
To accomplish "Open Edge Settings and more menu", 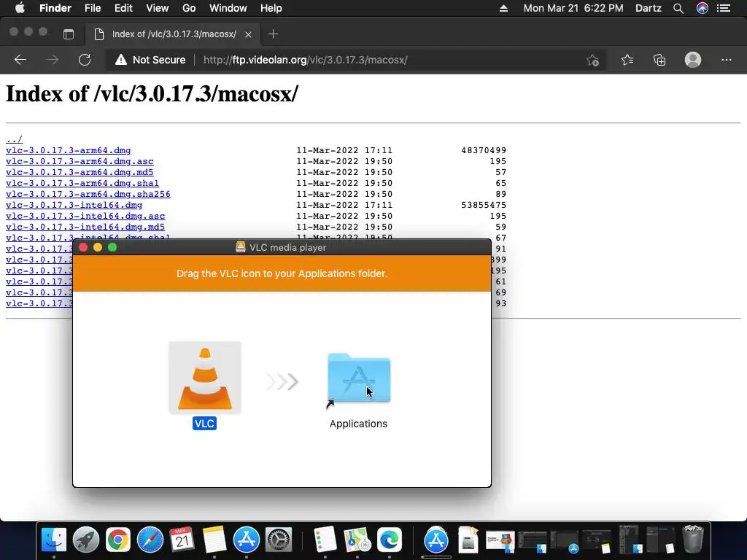I will pos(726,60).
